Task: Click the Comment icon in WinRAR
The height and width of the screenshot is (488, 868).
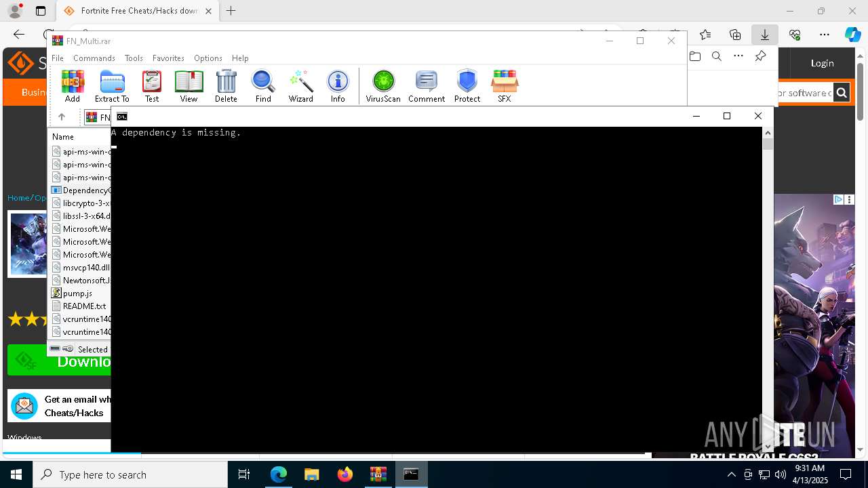Action: tap(427, 86)
